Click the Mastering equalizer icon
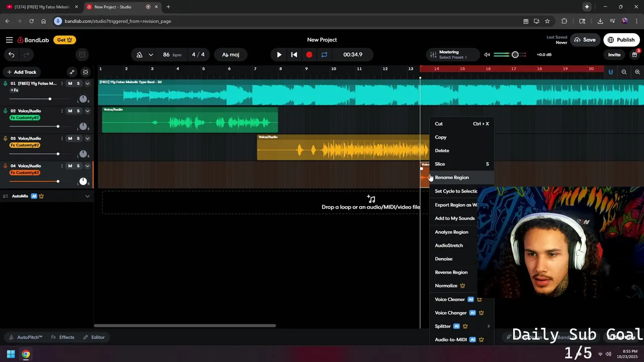The height and width of the screenshot is (362, 644). pos(433,54)
